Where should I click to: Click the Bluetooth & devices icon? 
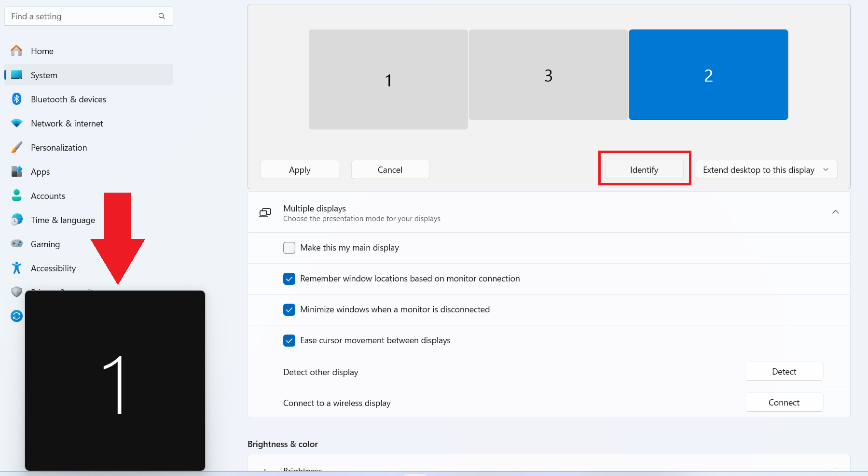click(17, 99)
